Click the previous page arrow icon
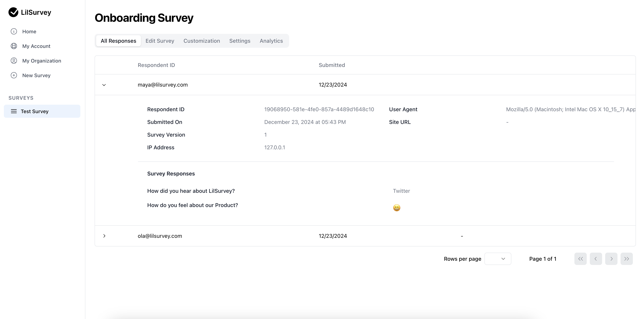644x319 pixels. 596,259
